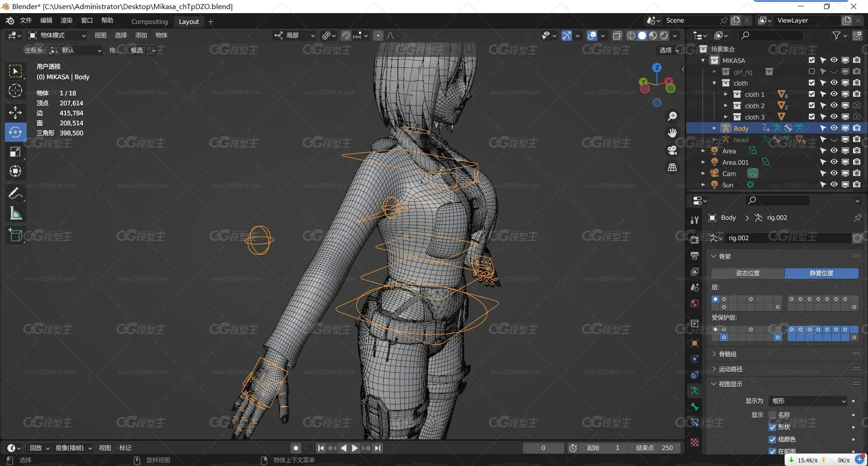Viewport: 868px width, 466px height.
Task: Expand the Body object tree row
Action: [x=714, y=128]
